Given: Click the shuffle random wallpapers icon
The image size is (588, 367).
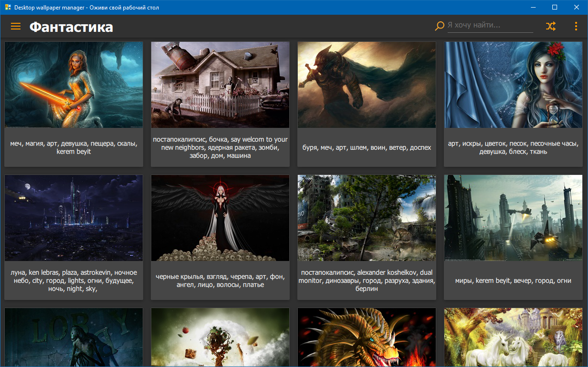Looking at the screenshot, I should (x=550, y=27).
